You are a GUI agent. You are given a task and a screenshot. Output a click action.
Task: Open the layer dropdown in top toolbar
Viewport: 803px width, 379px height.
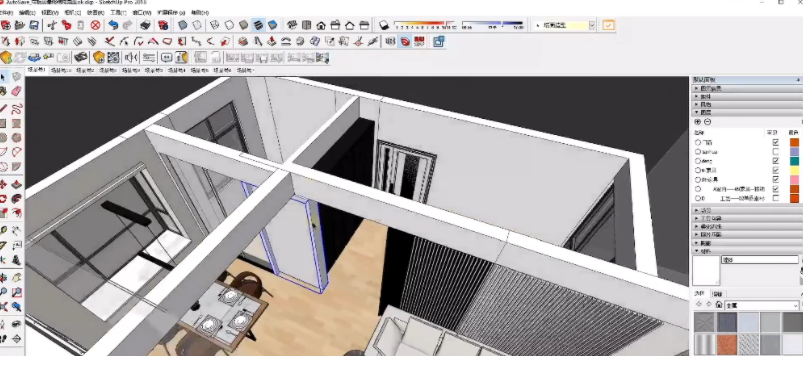tap(592, 25)
